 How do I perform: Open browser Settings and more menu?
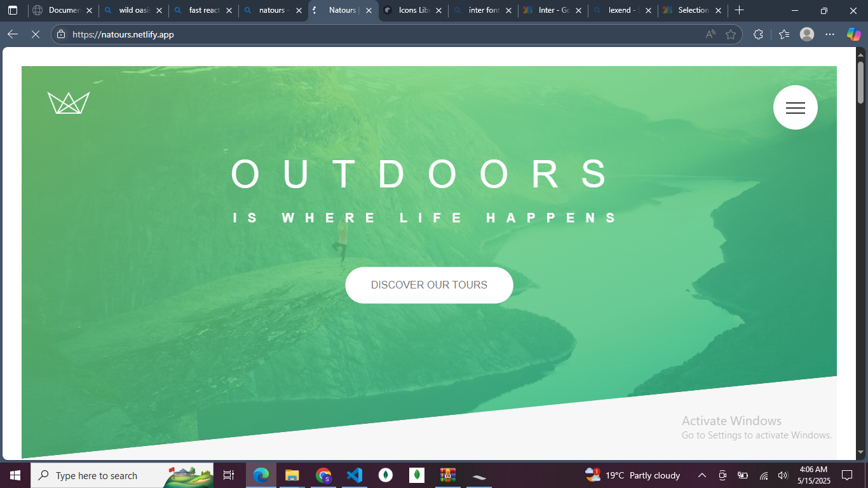pos(830,34)
